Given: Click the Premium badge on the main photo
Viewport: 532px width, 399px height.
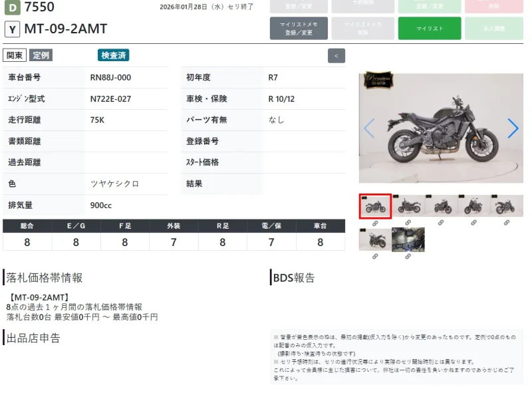Looking at the screenshot, I should coord(378,80).
